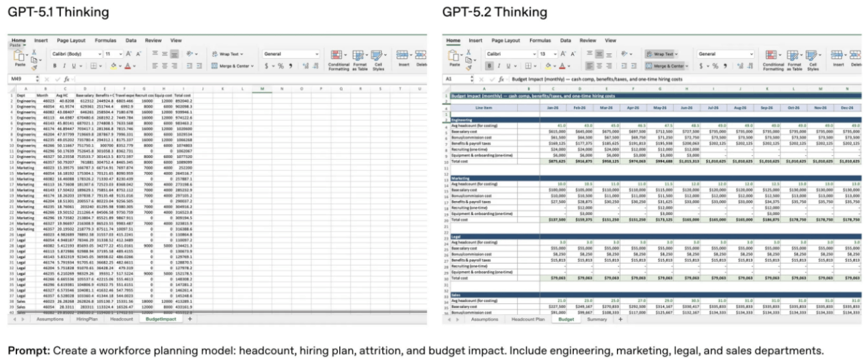Toggle Italic in GPT-5.1 window

pos(64,66)
